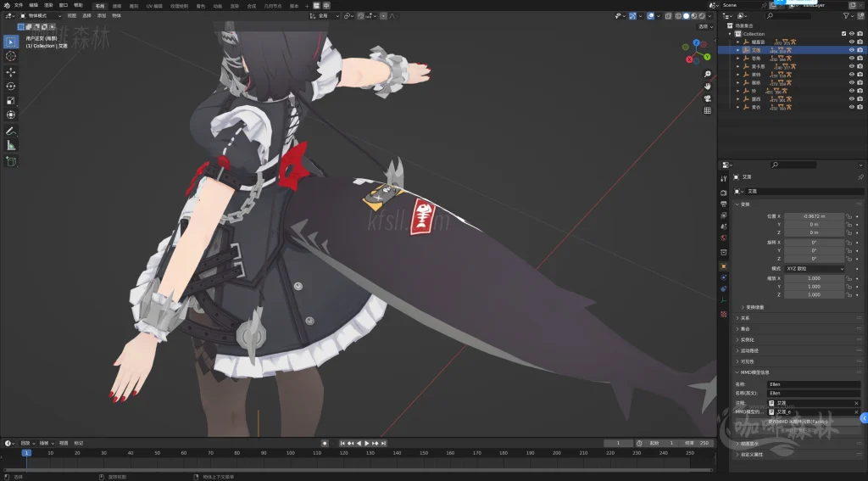This screenshot has height=481, width=868.
Task: Toggle viewport overlays button
Action: pos(651,16)
